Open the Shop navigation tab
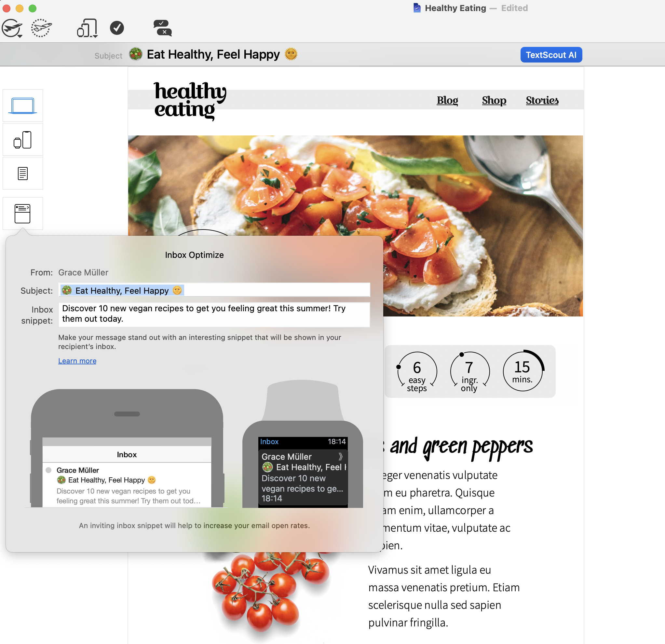 coord(494,100)
